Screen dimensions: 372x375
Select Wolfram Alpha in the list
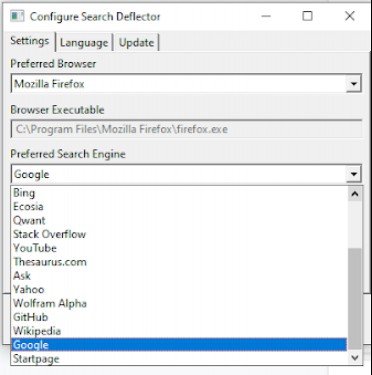click(179, 303)
